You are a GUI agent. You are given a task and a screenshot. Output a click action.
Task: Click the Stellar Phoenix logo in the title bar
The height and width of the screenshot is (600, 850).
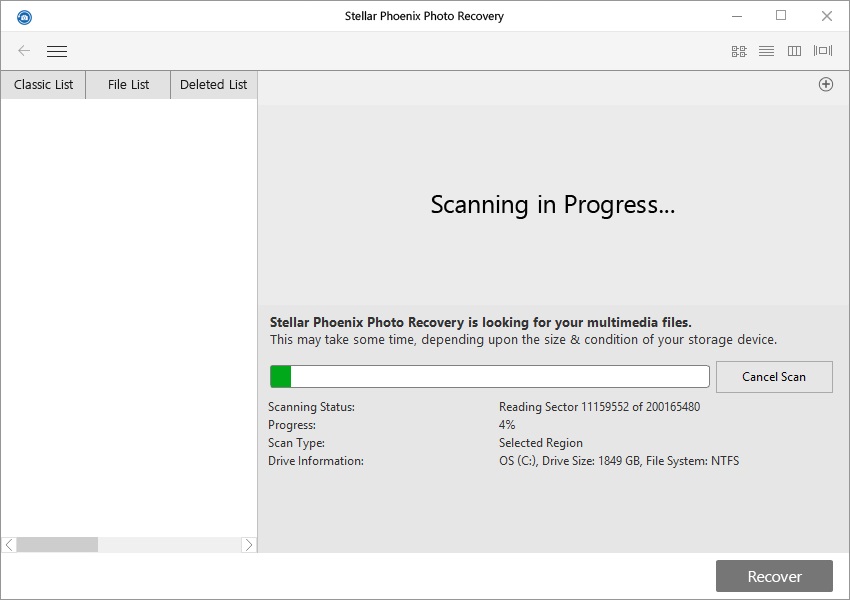coord(24,16)
